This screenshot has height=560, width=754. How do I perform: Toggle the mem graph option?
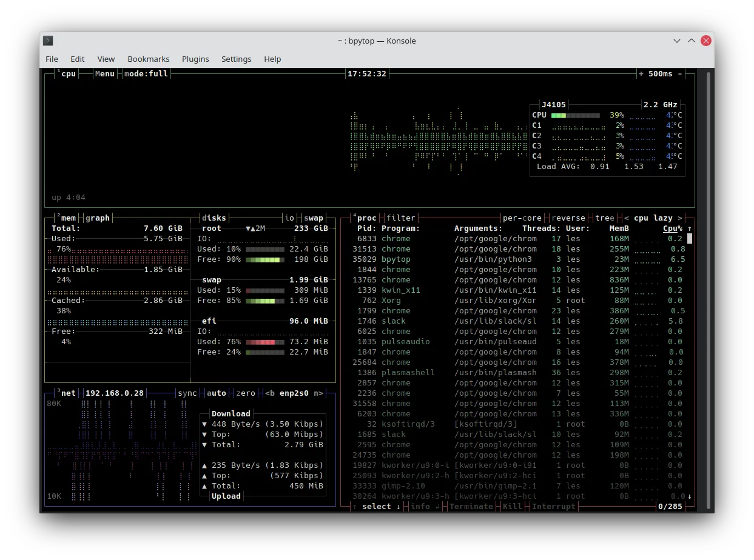pyautogui.click(x=98, y=218)
